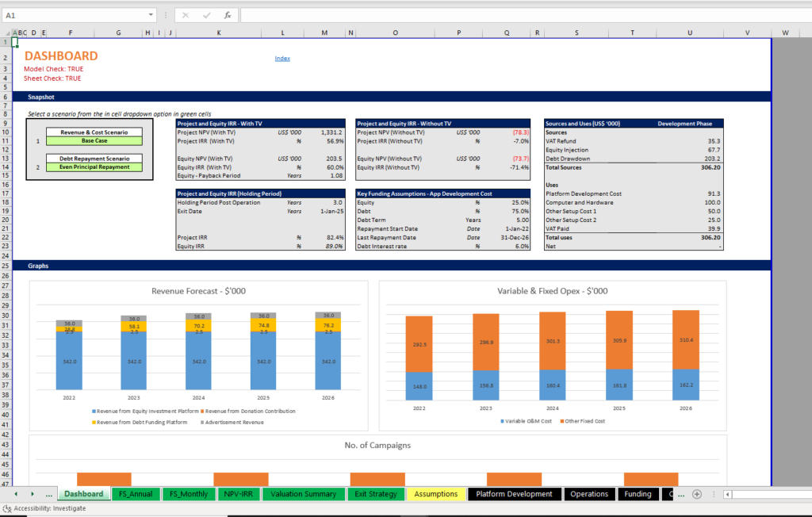Click the Insert Function fx icon
Viewport: 812px width, 517px height.
click(227, 15)
